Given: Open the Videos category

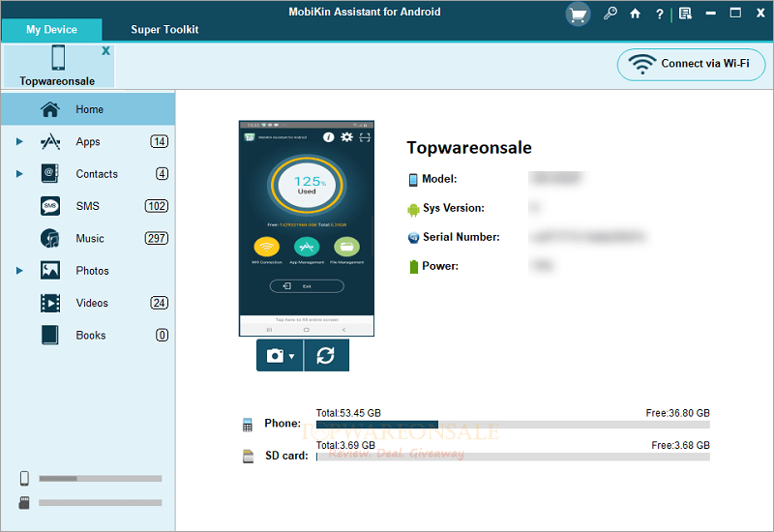Looking at the screenshot, I should click(x=88, y=303).
